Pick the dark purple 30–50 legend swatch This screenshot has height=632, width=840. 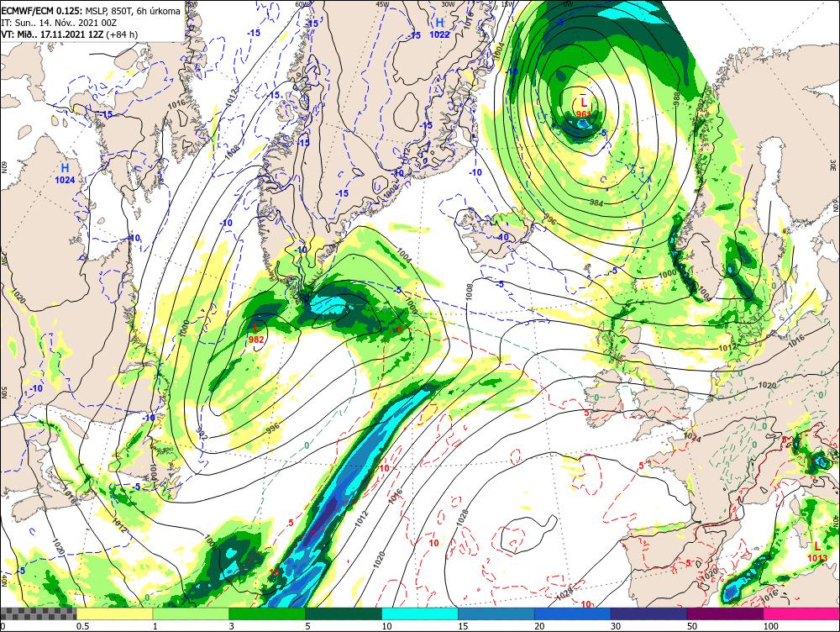coord(648,614)
